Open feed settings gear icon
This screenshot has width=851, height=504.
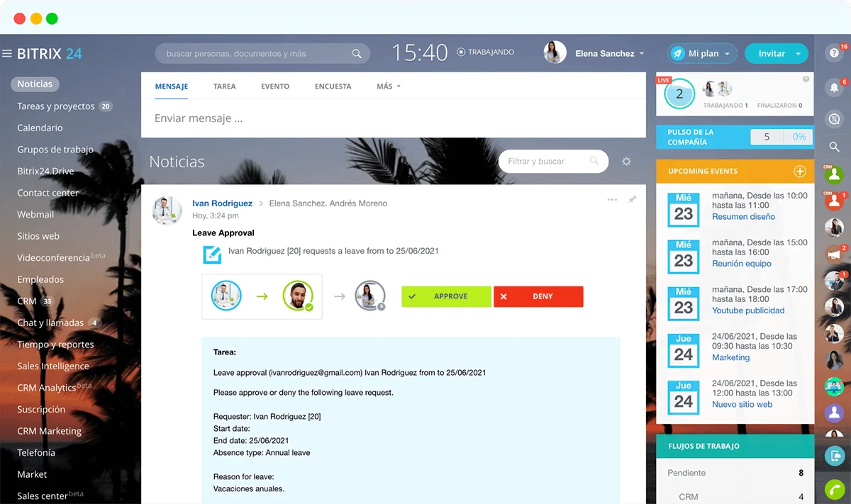click(x=626, y=162)
